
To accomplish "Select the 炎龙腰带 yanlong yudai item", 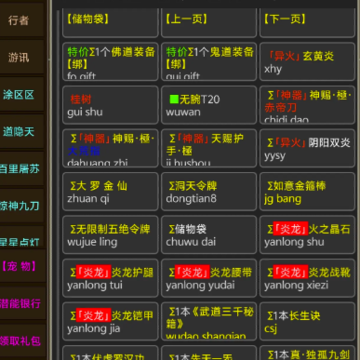I will (x=209, y=278).
